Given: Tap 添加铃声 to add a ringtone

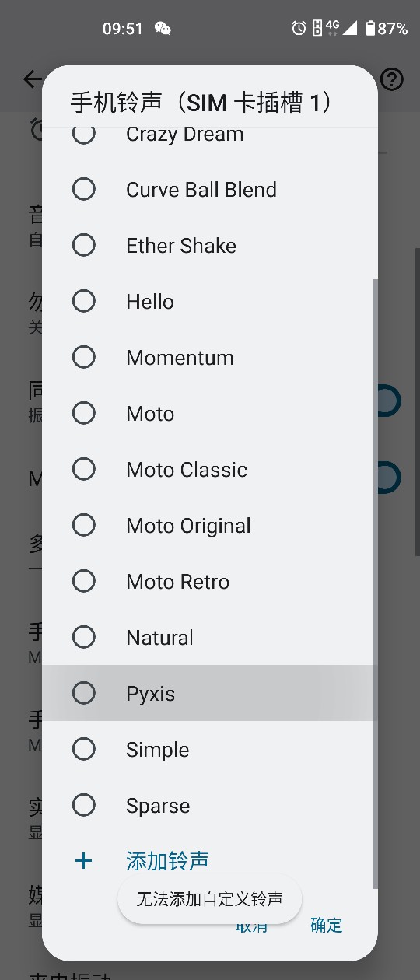Looking at the screenshot, I should [167, 861].
